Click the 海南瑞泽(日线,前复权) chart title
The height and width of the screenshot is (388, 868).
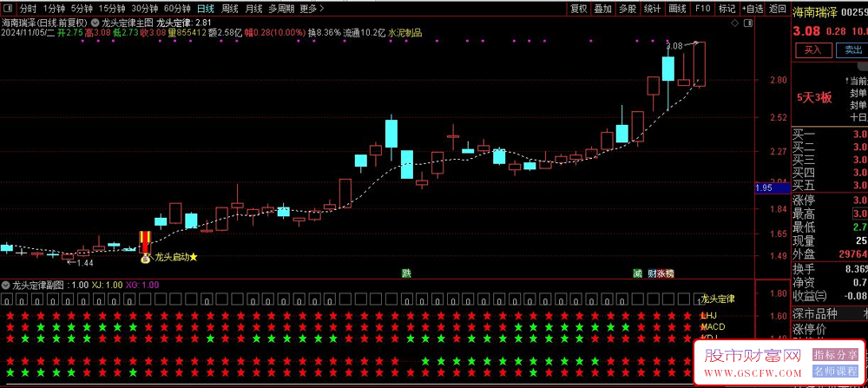[44, 23]
